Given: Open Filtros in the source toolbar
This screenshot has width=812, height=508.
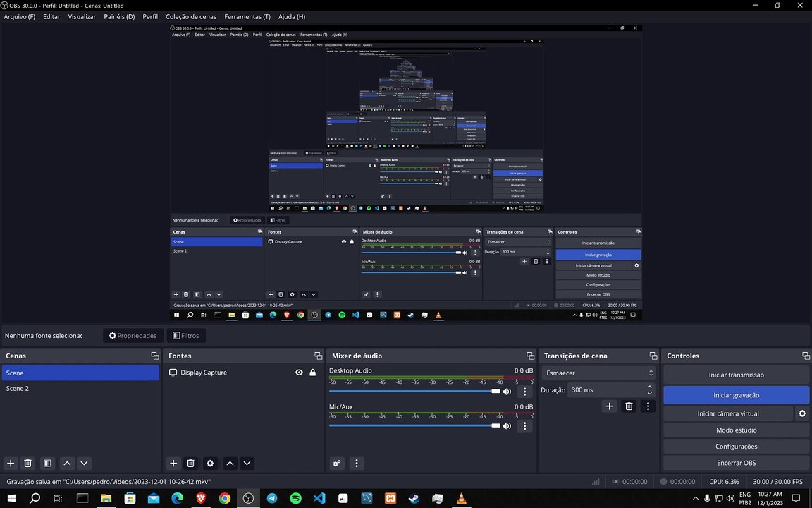Looking at the screenshot, I should tap(186, 335).
